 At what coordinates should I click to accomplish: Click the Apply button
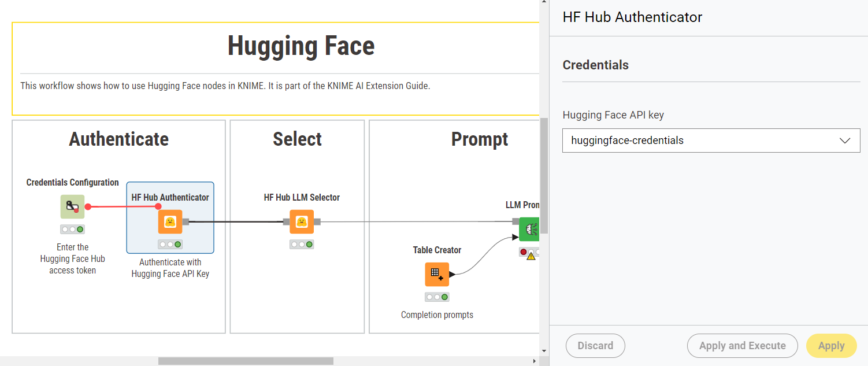831,346
